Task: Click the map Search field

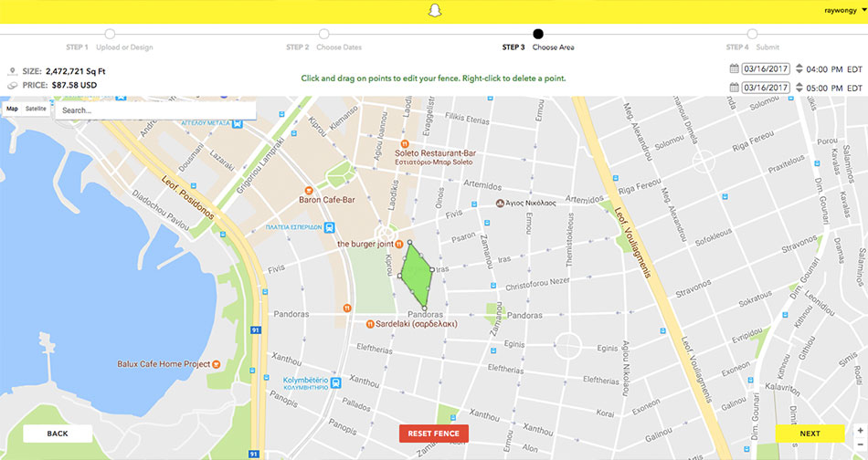Action: coord(155,110)
